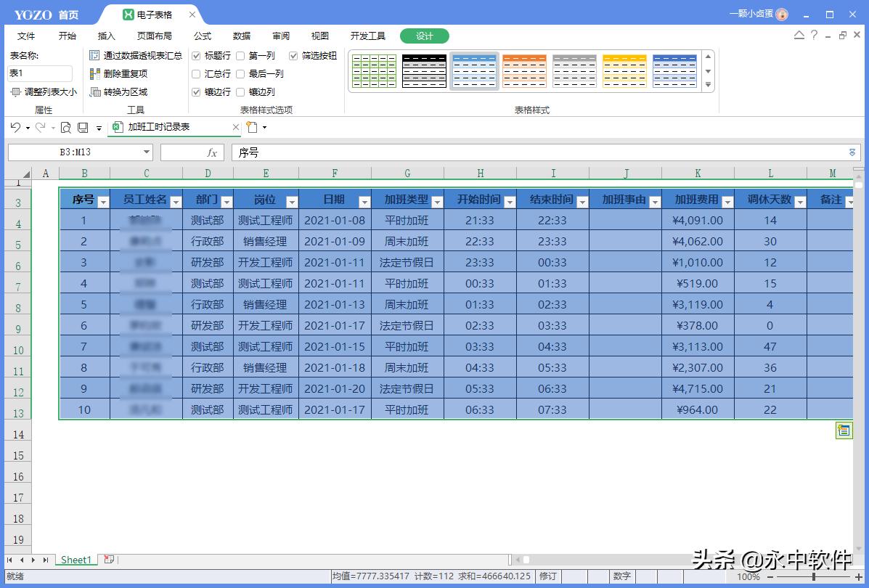Screen dimensions: 869x588
Task: Click the Save icon in quick access toolbar
Action: tap(81, 127)
